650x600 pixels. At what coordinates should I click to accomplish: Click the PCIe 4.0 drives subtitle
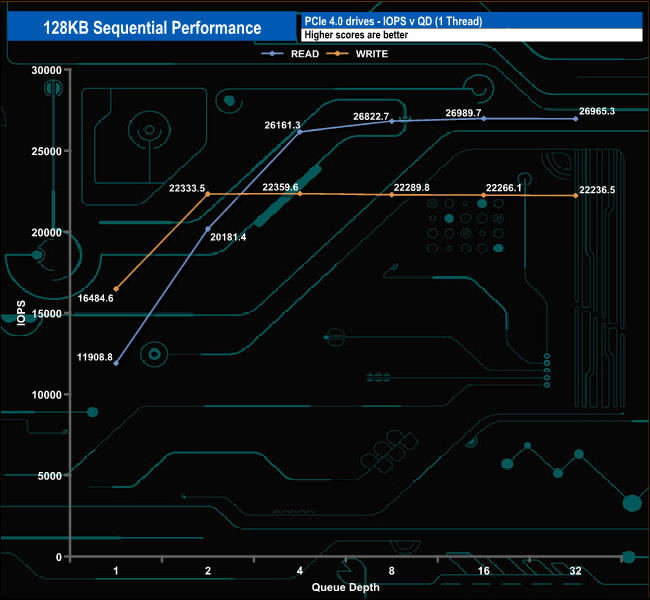[x=393, y=21]
